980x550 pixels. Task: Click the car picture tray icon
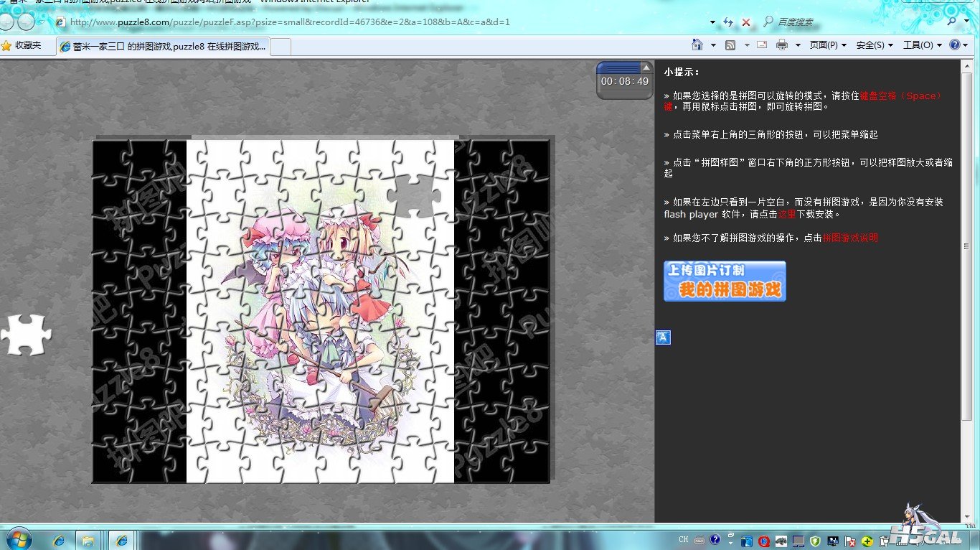(781, 541)
